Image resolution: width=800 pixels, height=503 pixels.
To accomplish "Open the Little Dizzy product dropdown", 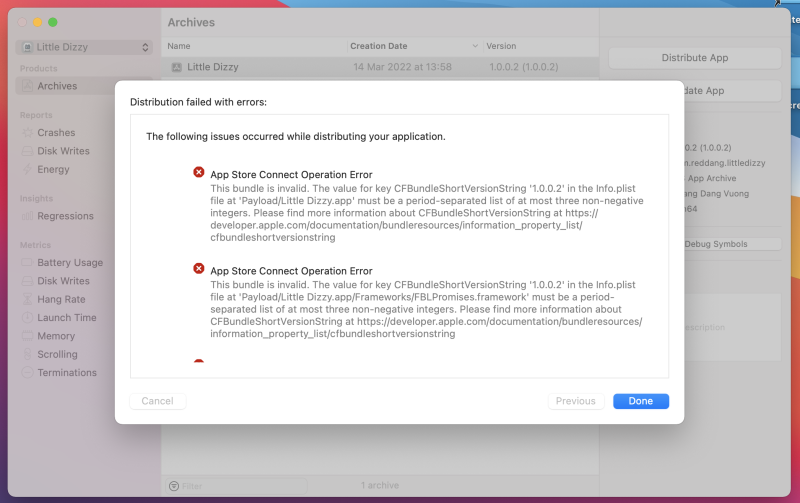I will 84,47.
